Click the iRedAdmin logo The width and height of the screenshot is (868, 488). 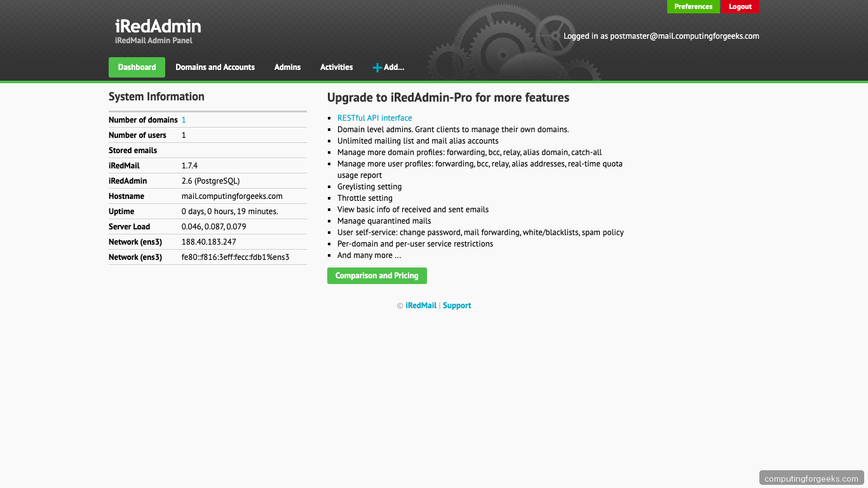[x=157, y=27]
